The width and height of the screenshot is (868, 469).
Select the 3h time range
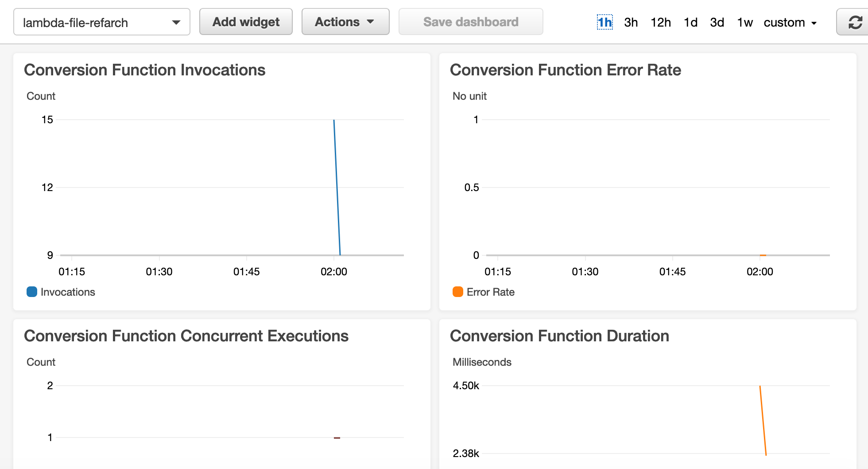pyautogui.click(x=630, y=22)
